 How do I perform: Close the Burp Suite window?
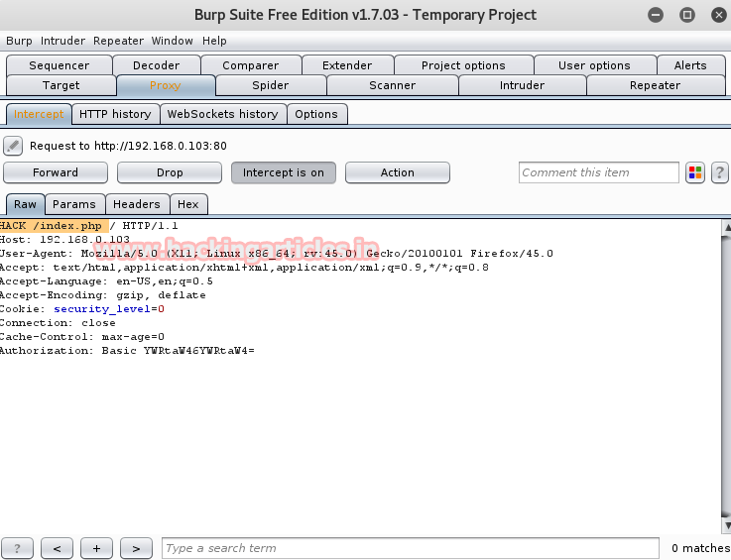[x=719, y=15]
